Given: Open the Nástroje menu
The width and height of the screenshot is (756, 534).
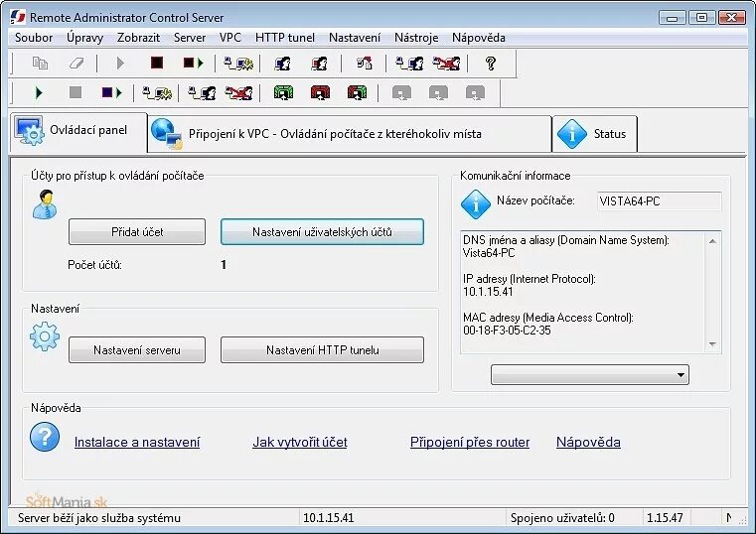Looking at the screenshot, I should [x=416, y=38].
